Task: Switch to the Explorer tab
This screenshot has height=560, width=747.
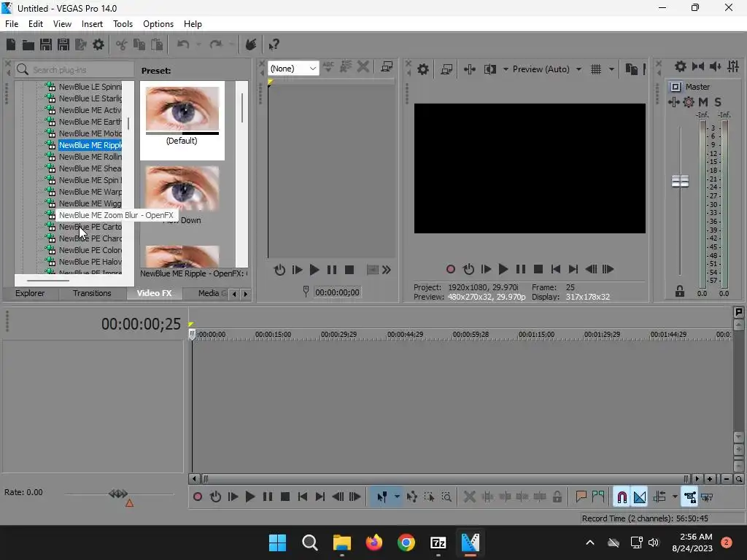Action: 30,293
